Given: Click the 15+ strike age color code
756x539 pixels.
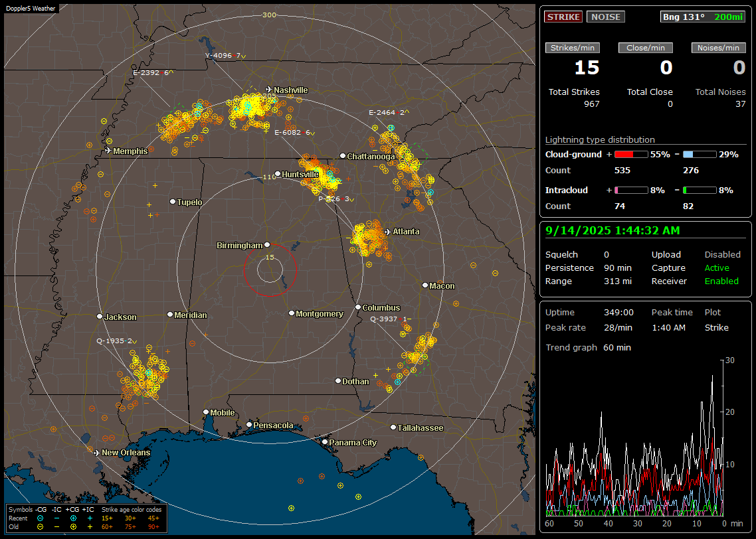Looking at the screenshot, I should (107, 518).
